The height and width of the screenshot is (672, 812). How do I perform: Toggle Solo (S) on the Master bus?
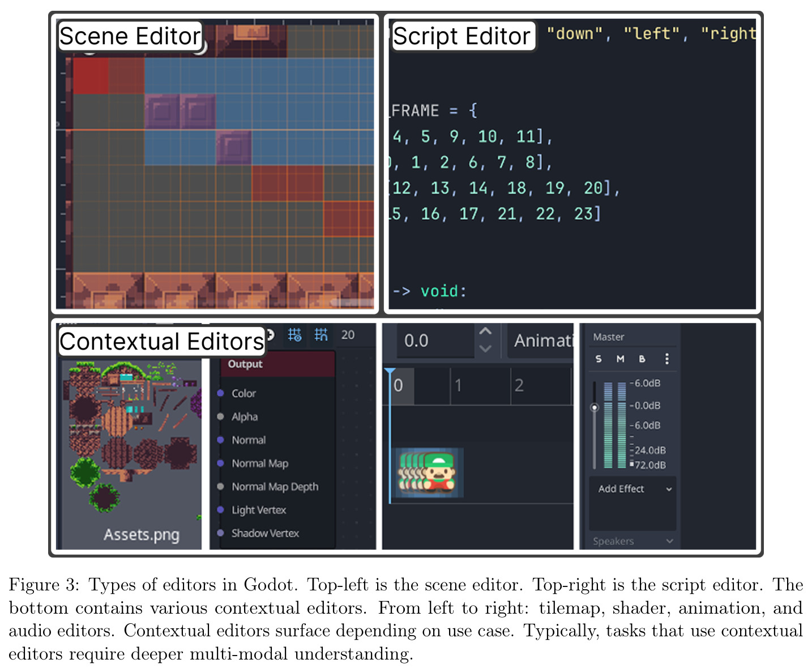(x=599, y=359)
